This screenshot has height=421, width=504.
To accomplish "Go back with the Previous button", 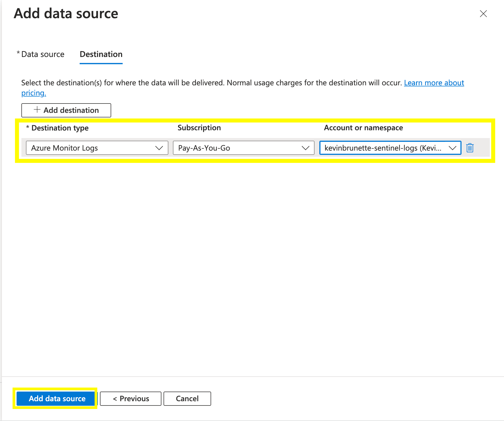I will (x=131, y=399).
